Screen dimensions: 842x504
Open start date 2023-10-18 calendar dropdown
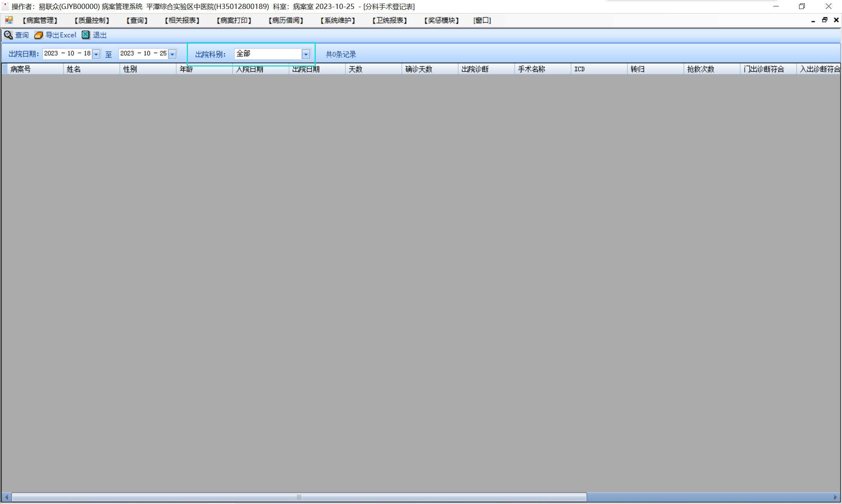point(96,54)
